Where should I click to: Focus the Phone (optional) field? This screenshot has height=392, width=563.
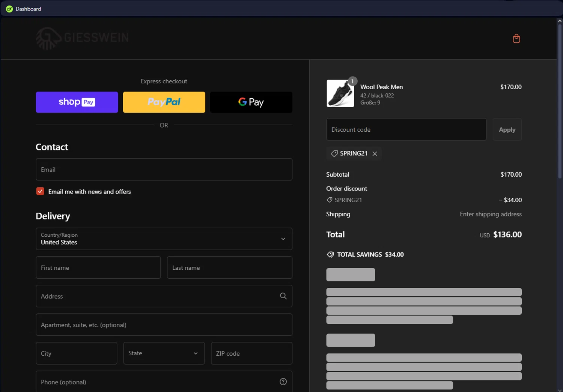click(x=164, y=381)
